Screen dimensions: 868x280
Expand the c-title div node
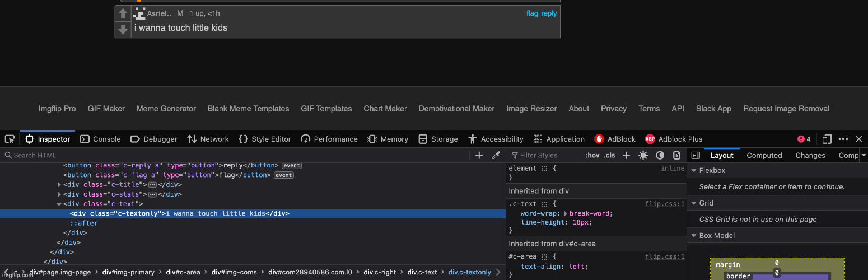60,185
